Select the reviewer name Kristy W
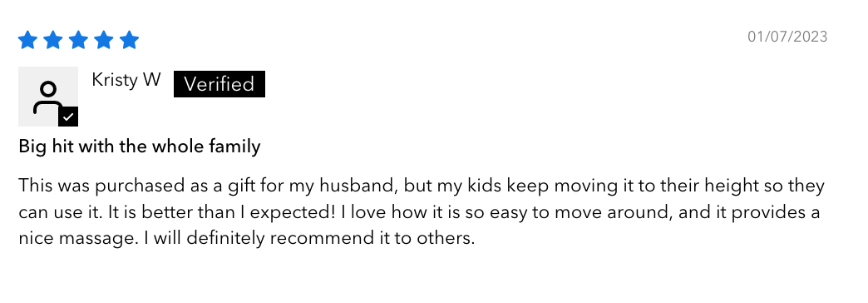The image size is (868, 303). [x=126, y=80]
